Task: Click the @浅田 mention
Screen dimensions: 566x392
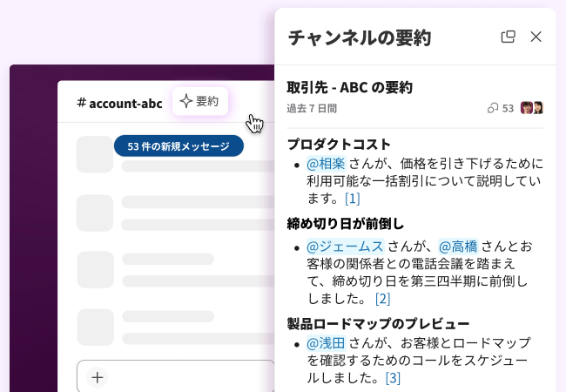Action: (326, 343)
